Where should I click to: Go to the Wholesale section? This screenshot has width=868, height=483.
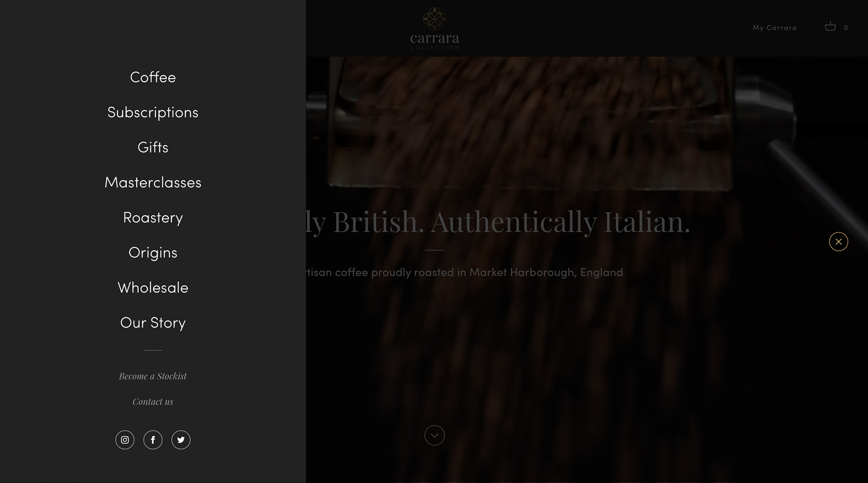153,287
